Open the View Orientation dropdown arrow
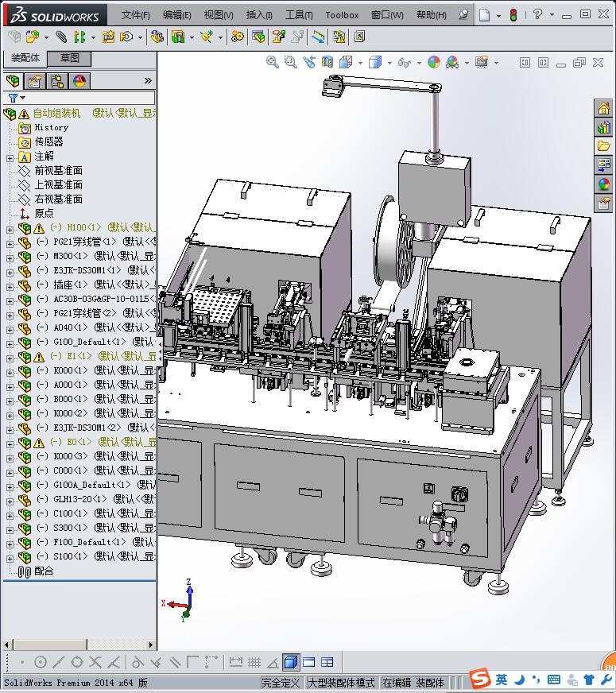Viewport: 616px width, 693px height. click(360, 64)
